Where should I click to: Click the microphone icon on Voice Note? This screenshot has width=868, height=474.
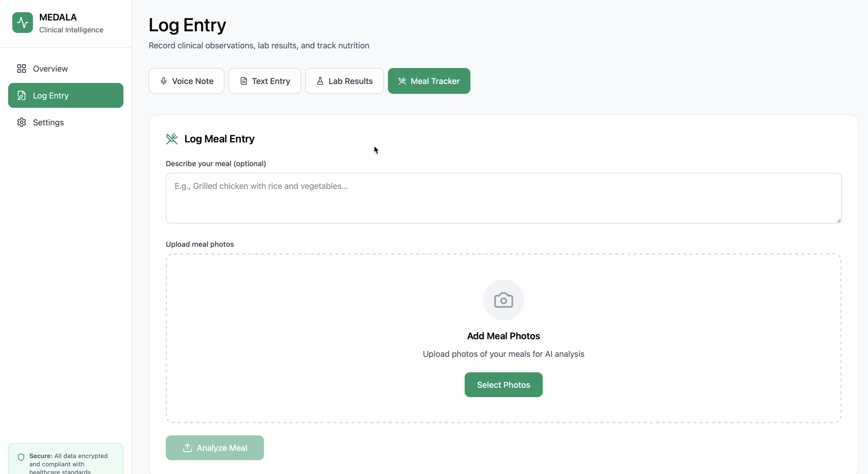(x=164, y=81)
